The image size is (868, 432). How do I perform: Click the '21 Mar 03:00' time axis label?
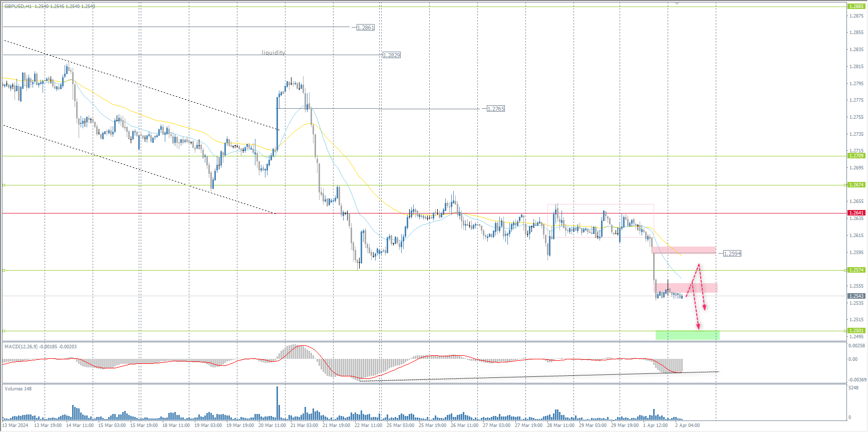[x=305, y=425]
